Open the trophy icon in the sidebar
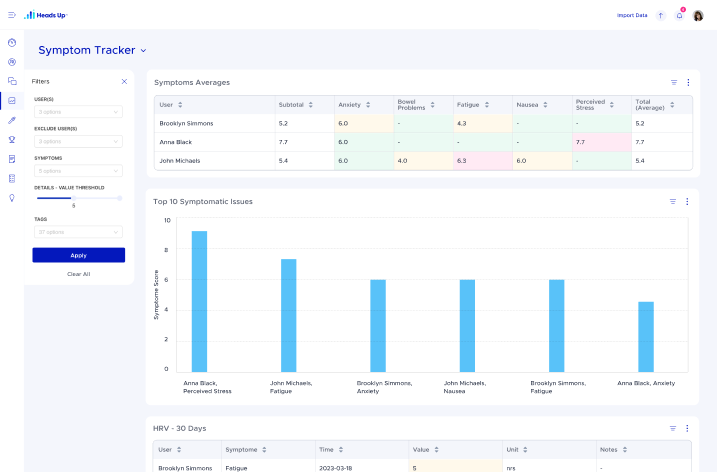The width and height of the screenshot is (717, 472). 12,139
